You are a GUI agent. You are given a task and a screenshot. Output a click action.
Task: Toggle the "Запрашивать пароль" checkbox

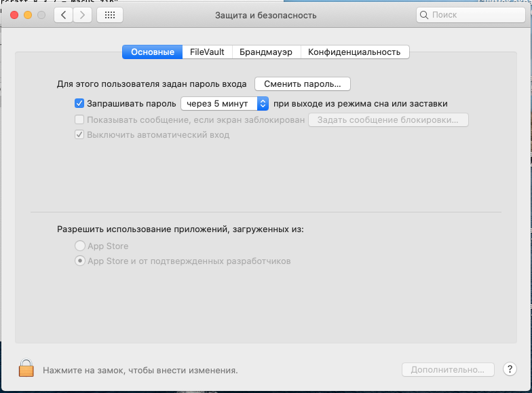79,104
